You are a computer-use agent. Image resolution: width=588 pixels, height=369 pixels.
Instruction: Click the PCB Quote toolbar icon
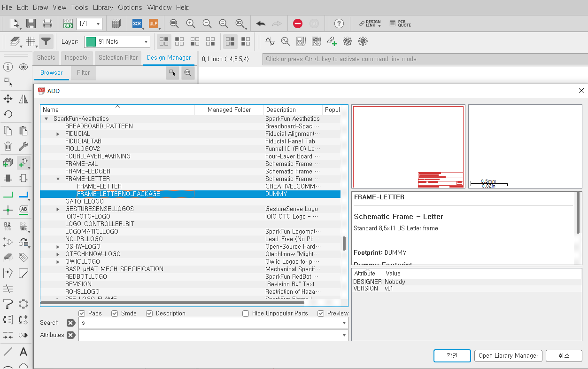[400, 24]
